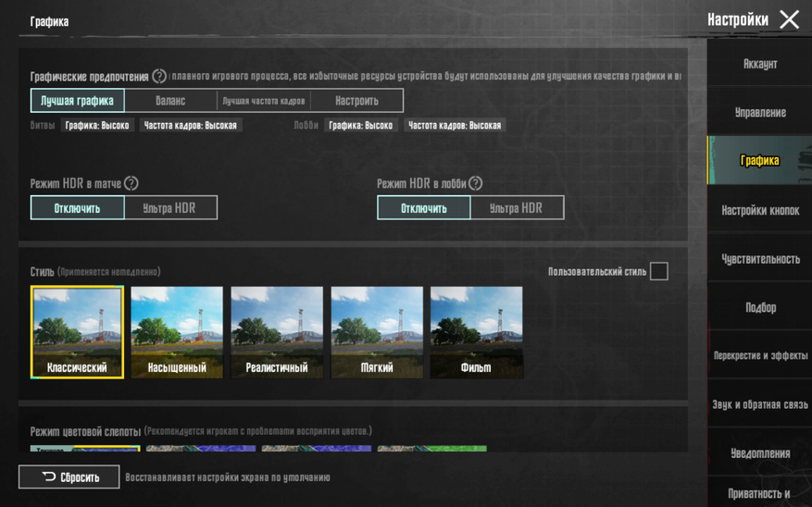The height and width of the screenshot is (507, 812).
Task: Open the Настройки кнопок tab
Action: click(760, 209)
